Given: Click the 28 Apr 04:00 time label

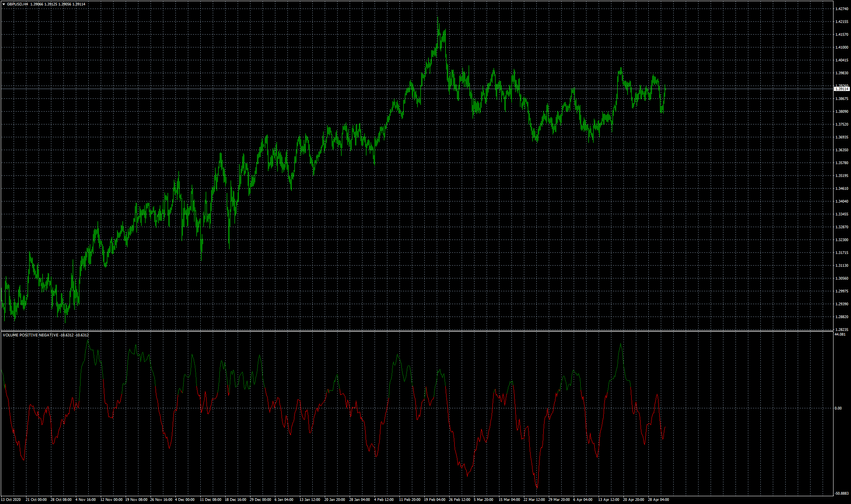Looking at the screenshot, I should [658, 500].
